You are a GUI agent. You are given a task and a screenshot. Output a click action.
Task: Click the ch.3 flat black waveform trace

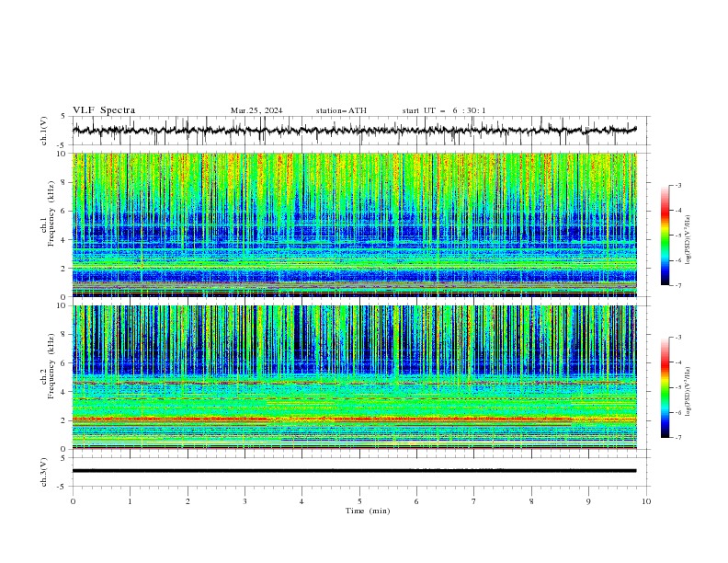(x=355, y=471)
